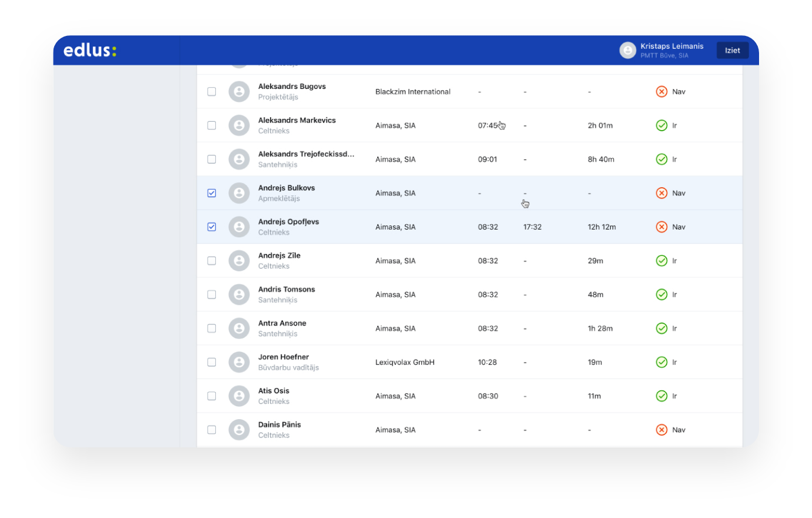Uncheck Andrejs Opofjevs checkbox
812x518 pixels.
point(212,227)
